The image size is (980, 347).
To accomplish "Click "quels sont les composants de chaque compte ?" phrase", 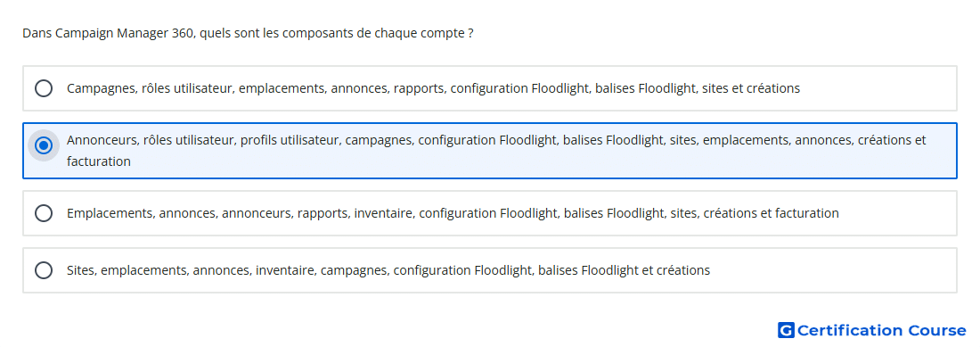I will [x=336, y=33].
